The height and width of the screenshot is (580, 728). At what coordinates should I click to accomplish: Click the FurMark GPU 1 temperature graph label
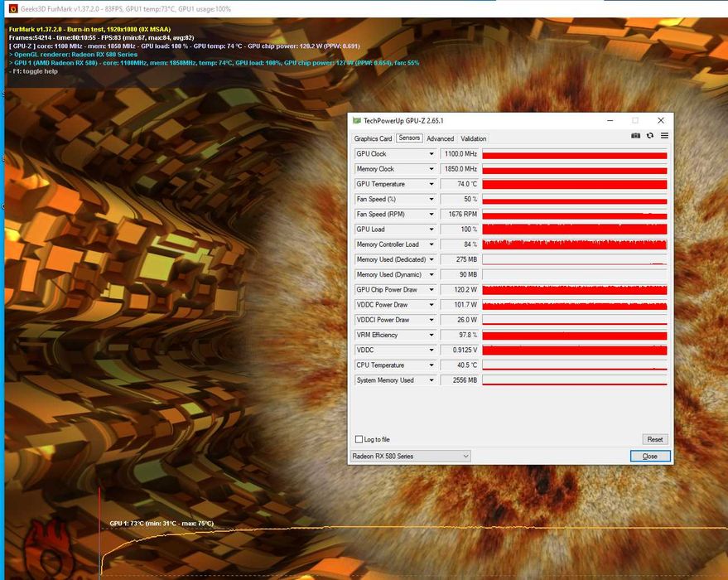(162, 524)
